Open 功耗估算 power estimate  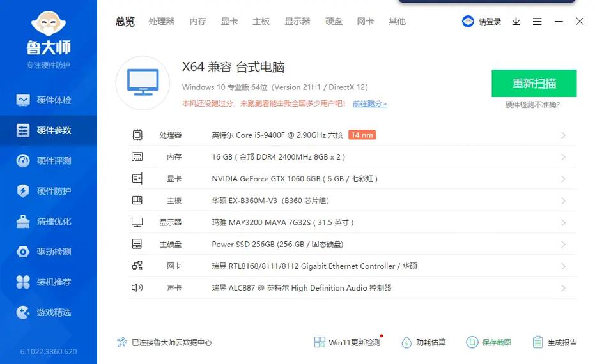tap(423, 342)
